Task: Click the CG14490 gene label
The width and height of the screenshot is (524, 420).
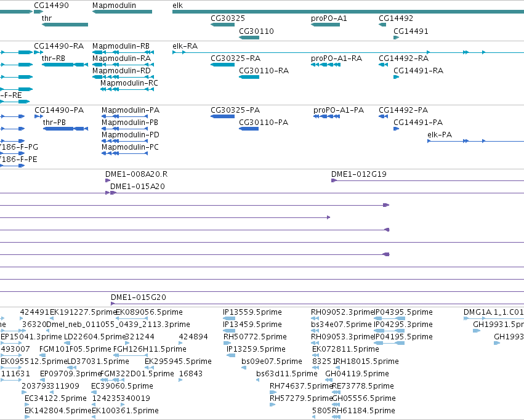Action: pyautogui.click(x=51, y=6)
